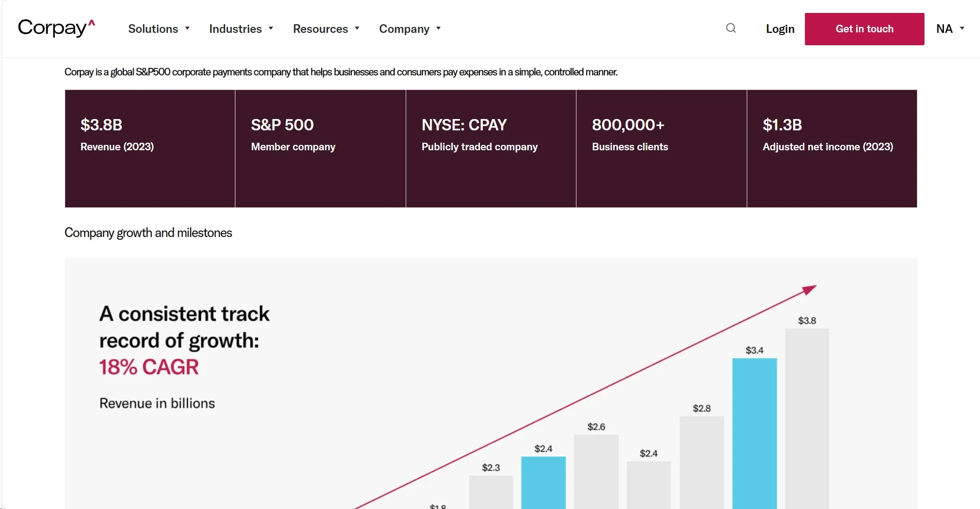980x509 pixels.
Task: Click the Get in touch button
Action: pos(865,29)
